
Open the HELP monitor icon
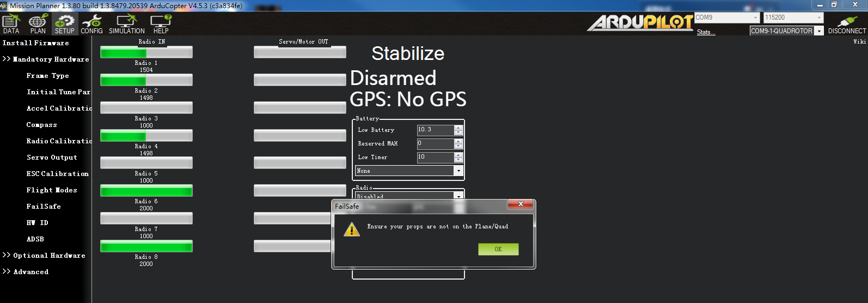coord(161,24)
